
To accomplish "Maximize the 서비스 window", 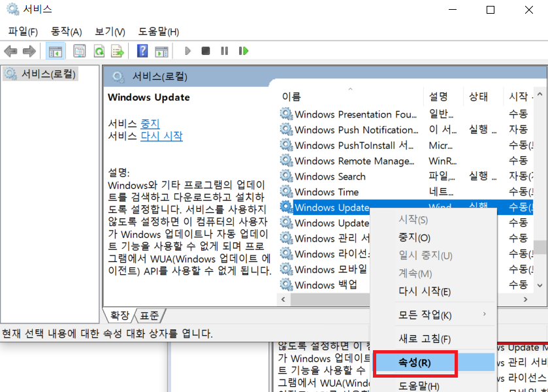I will point(491,9).
